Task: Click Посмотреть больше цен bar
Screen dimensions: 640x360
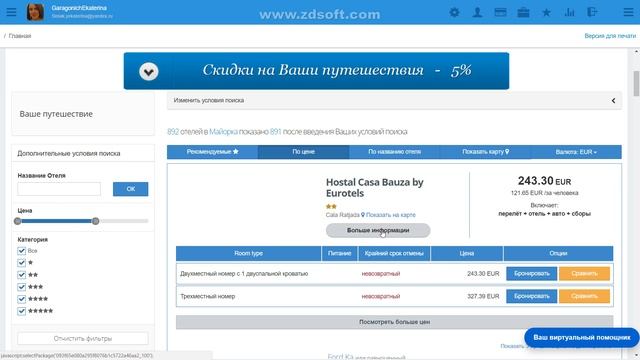Action: (394, 322)
